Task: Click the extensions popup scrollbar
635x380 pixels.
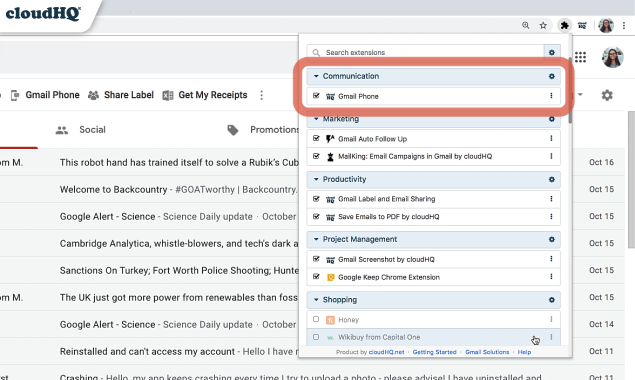Action: (x=570, y=91)
